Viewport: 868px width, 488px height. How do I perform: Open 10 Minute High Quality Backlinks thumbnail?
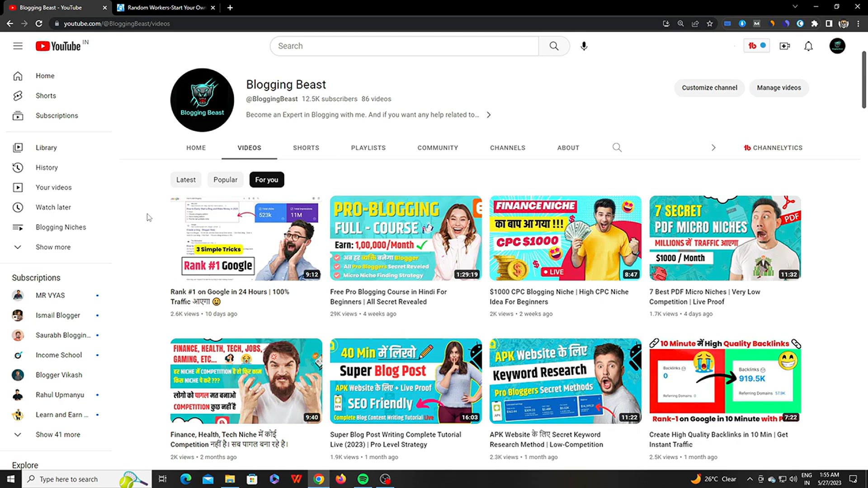725,381
